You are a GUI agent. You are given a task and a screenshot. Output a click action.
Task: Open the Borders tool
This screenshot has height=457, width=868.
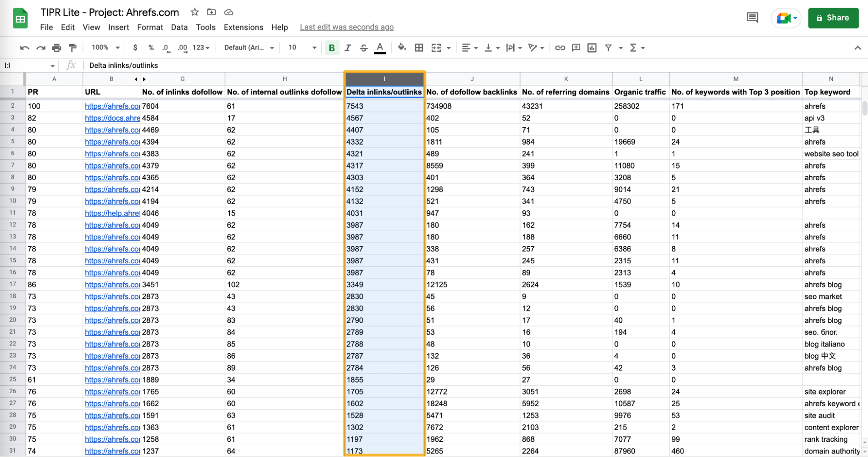419,48
